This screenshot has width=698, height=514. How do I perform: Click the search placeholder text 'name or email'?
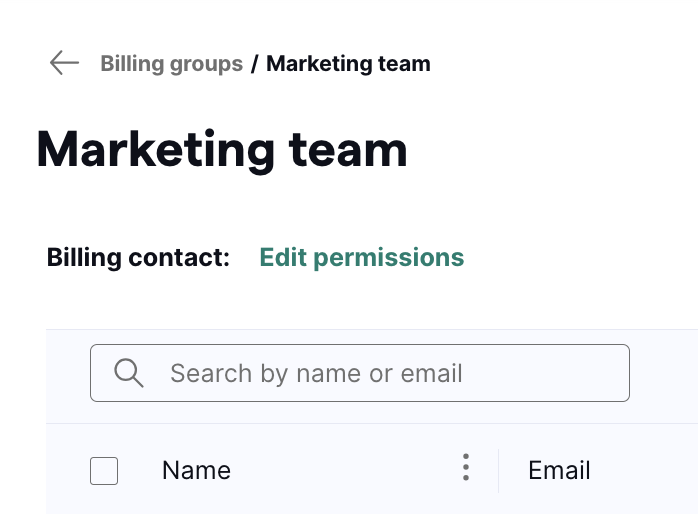click(x=379, y=373)
